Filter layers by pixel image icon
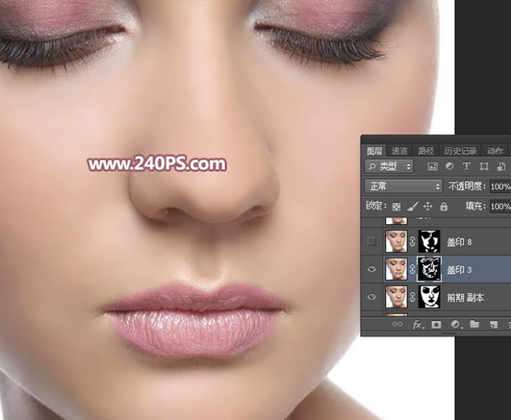Image resolution: width=511 pixels, height=420 pixels. click(x=433, y=166)
